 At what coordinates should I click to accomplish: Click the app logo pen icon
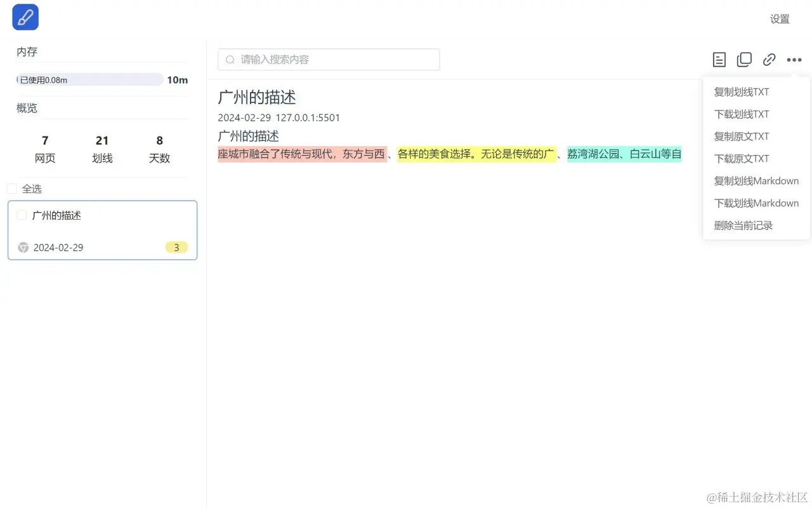point(24,17)
